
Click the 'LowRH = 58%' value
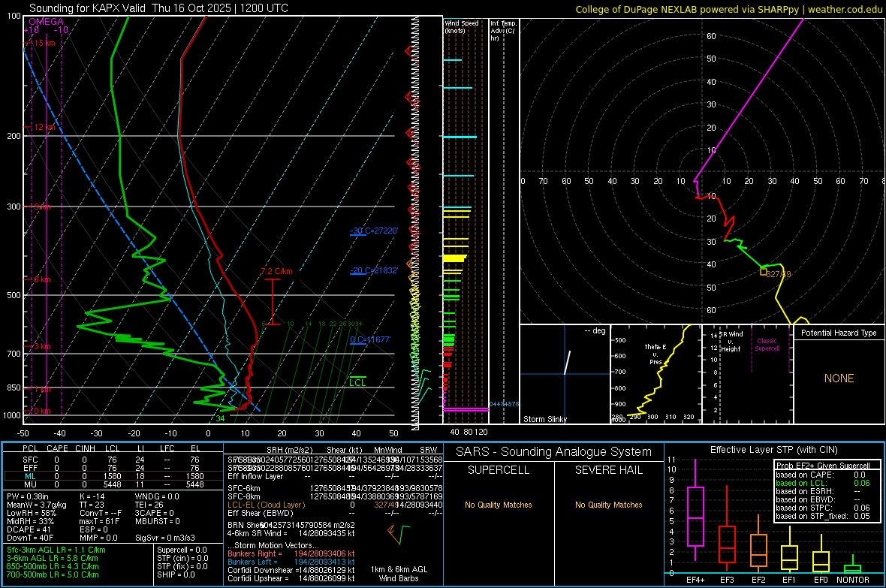[x=31, y=513]
